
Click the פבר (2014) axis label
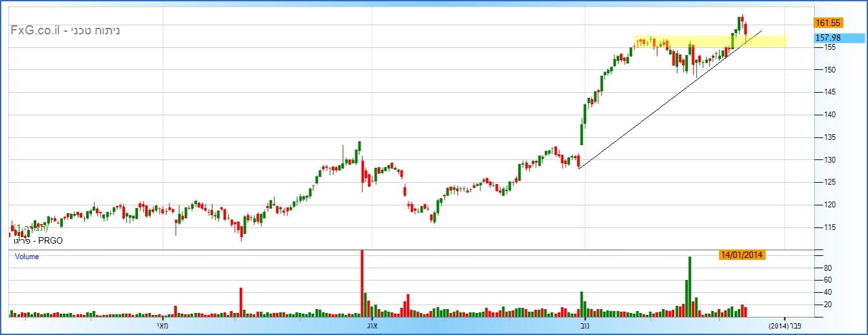coord(784,325)
